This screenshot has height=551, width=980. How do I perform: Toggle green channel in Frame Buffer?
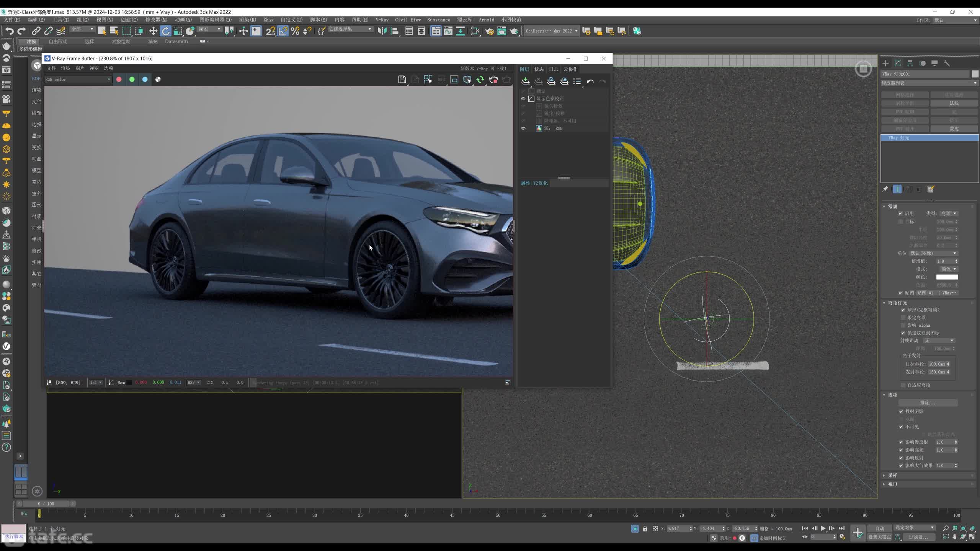point(132,79)
